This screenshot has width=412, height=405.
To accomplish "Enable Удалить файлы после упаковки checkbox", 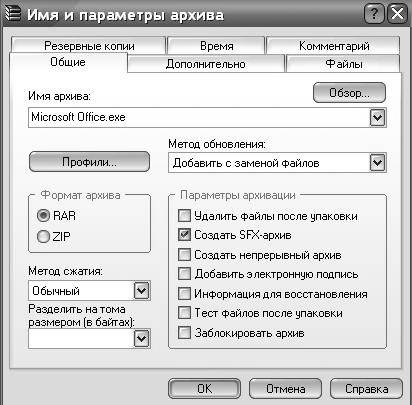I will click(184, 216).
